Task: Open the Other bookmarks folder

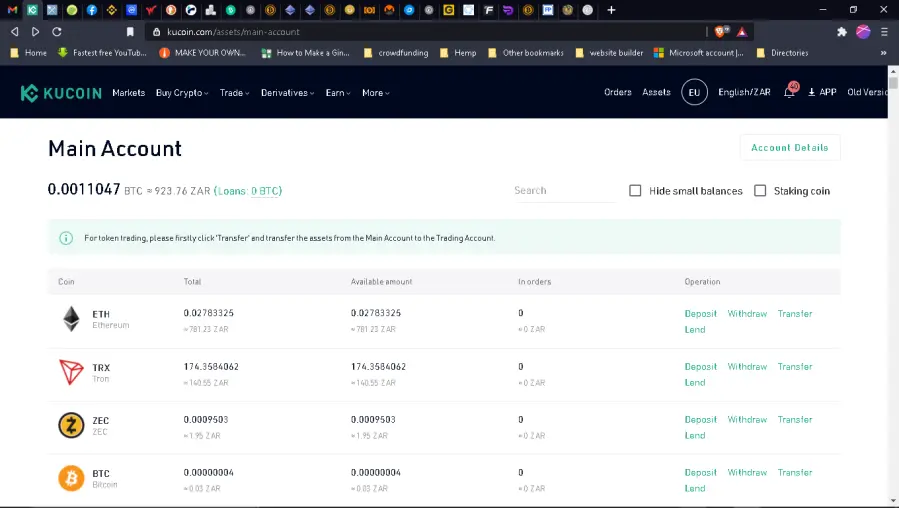Action: click(526, 53)
